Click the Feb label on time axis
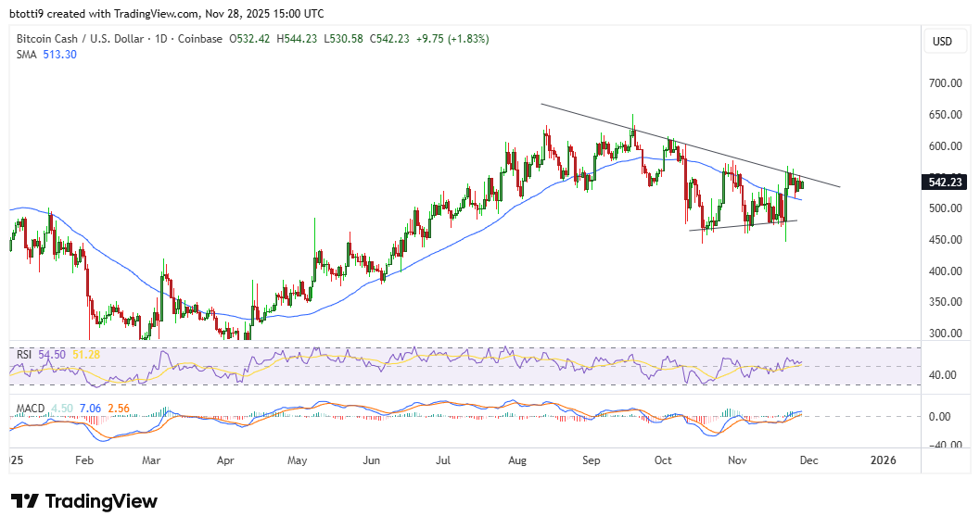 coord(83,460)
